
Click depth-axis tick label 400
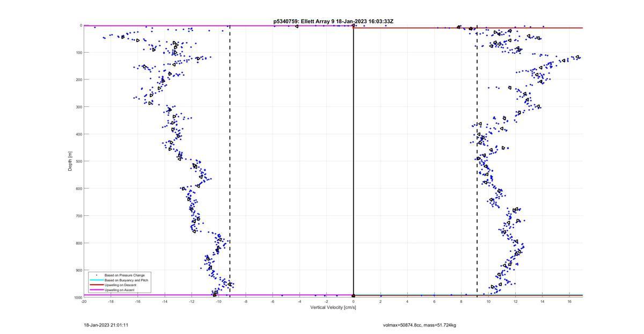click(x=78, y=134)
